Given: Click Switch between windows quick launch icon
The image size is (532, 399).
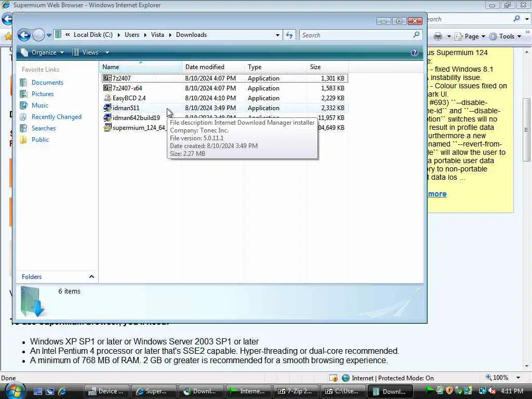Looking at the screenshot, I should point(50,391).
